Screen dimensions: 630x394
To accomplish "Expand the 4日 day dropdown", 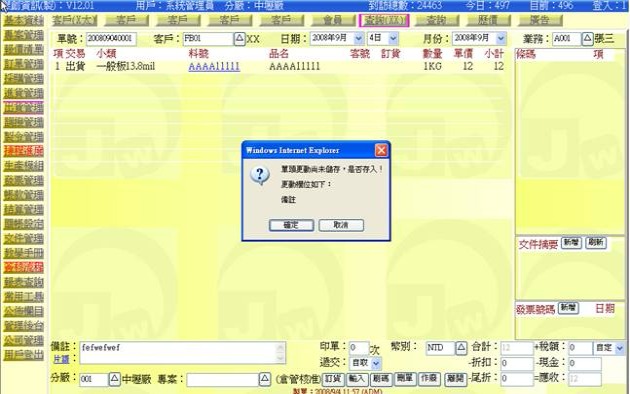I will pos(393,39).
